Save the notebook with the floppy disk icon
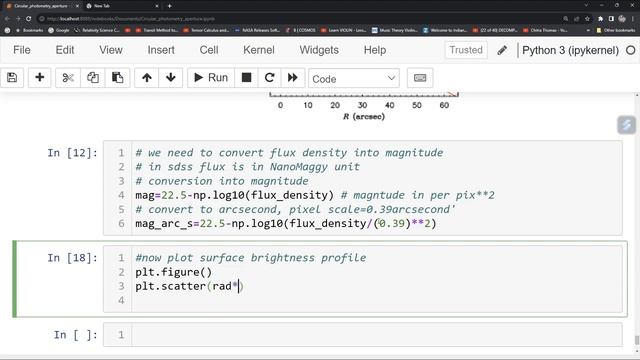Viewport: 640px width, 360px height. pyautogui.click(x=12, y=78)
